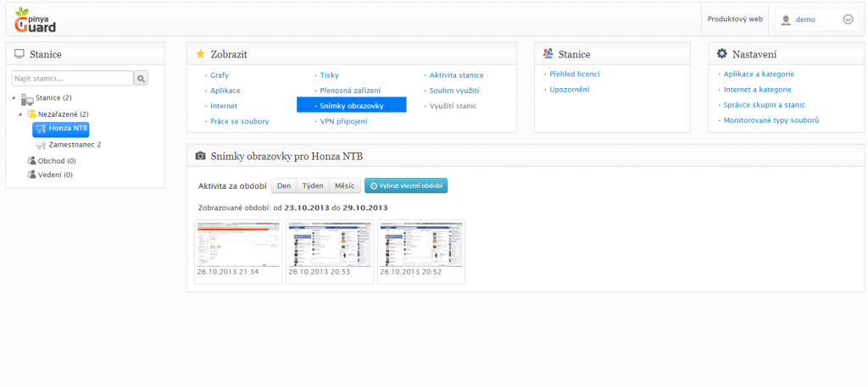Select Zamestnanec 2 in station tree
Image resolution: width=868 pixels, height=387 pixels.
click(75, 144)
